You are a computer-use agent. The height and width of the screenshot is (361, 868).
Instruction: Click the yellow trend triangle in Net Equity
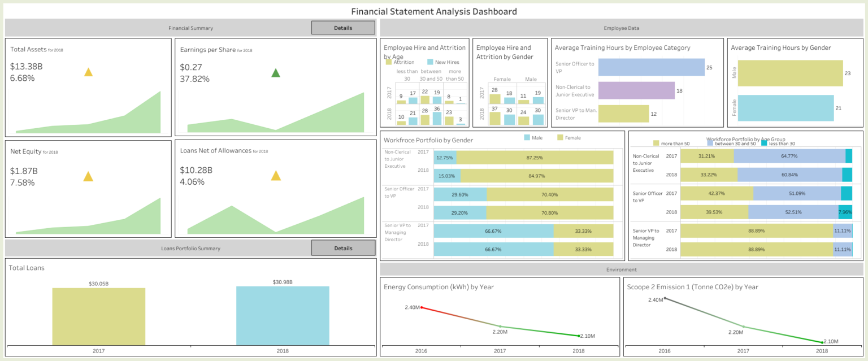tap(88, 176)
